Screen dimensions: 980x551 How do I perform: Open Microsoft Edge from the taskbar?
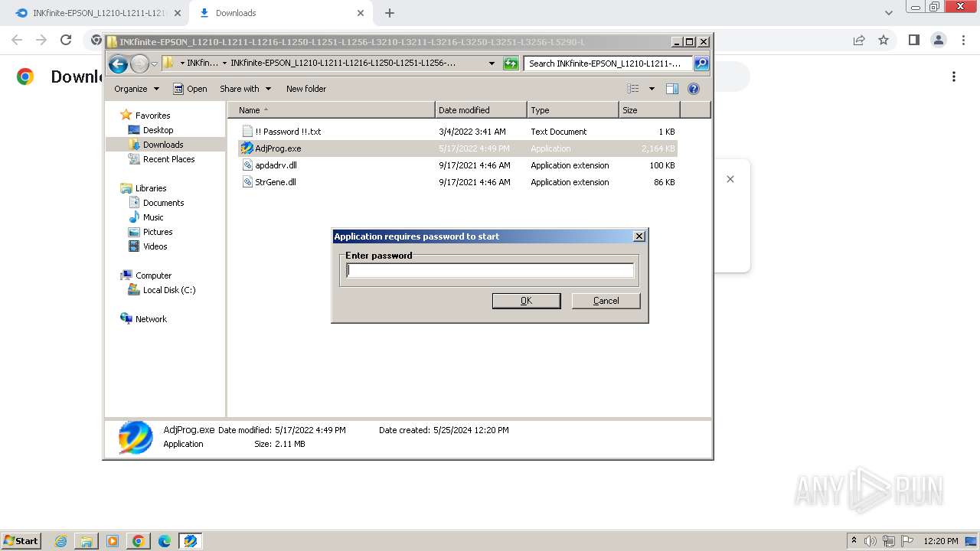pos(165,541)
